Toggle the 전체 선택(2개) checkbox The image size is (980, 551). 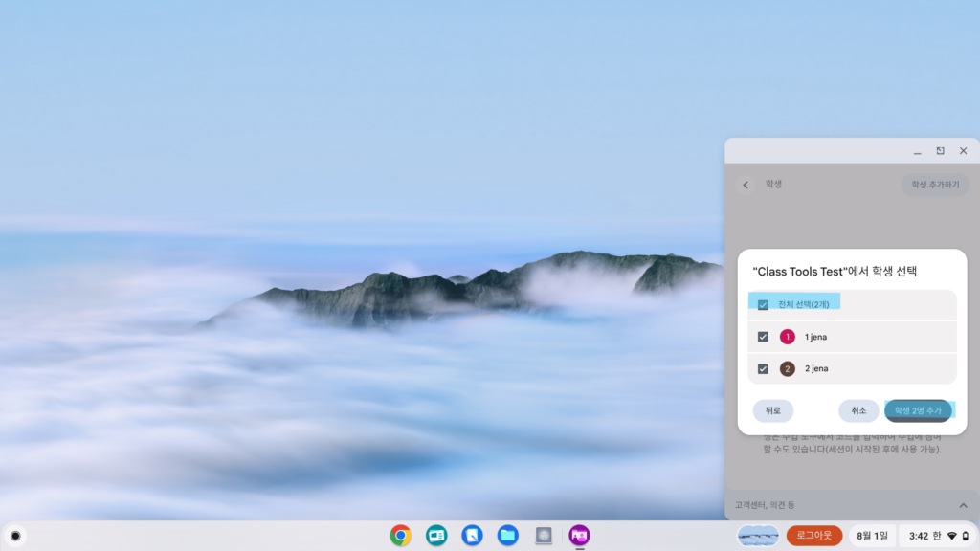coord(763,305)
